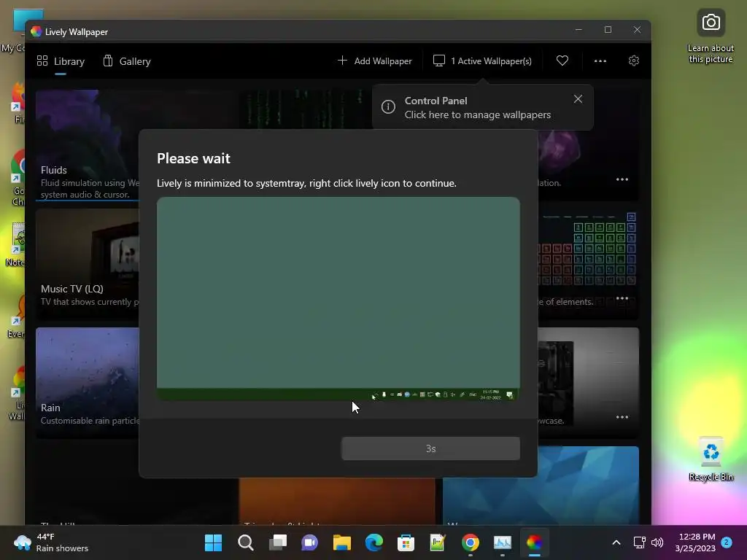Open the clock and date panel
Screen dimensions: 747x560
[695, 542]
